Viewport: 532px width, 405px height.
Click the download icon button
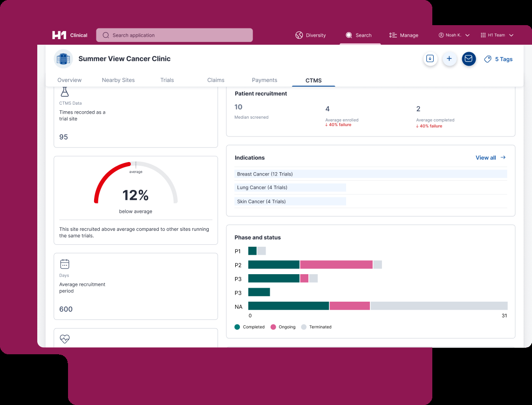(430, 59)
